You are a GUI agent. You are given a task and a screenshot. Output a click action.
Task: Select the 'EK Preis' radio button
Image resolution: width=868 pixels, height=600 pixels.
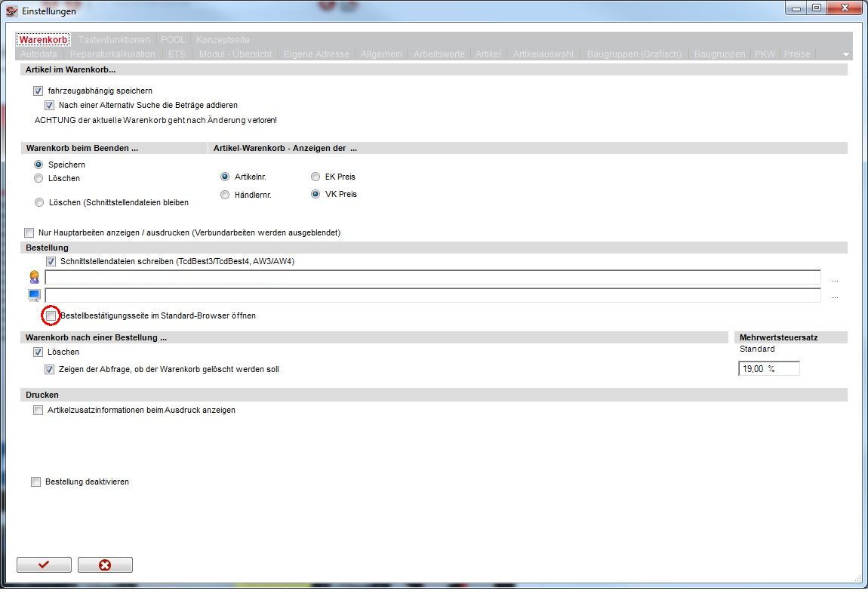point(315,177)
